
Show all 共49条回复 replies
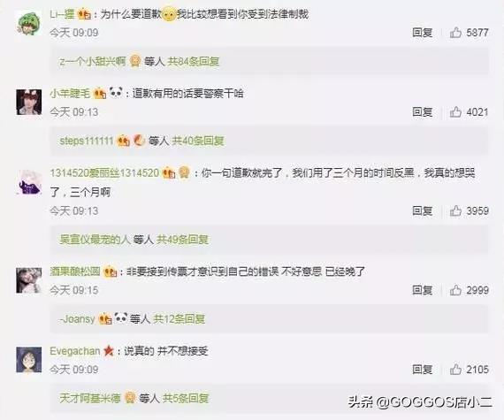[182, 240]
